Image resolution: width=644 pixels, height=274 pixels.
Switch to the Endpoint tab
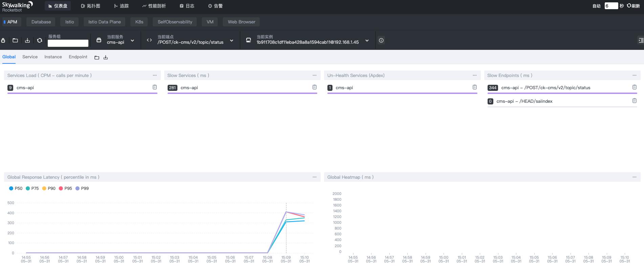[78, 57]
